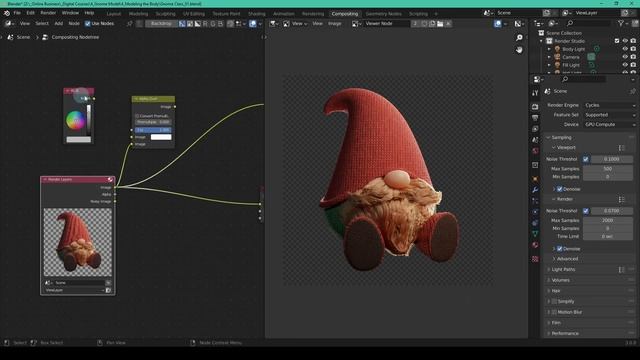Click the white Image color swatch on Alpha Over

pos(161,137)
